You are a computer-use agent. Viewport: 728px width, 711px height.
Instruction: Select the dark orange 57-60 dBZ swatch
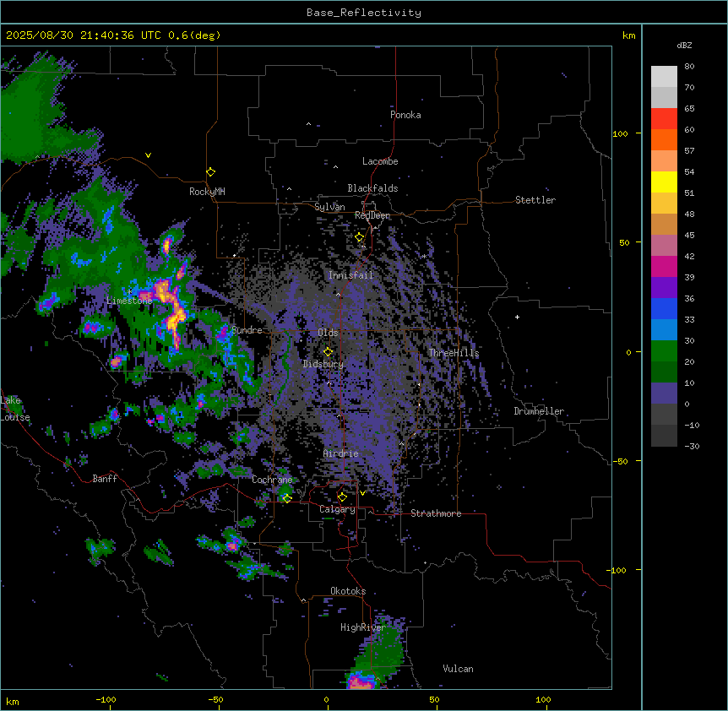664,139
